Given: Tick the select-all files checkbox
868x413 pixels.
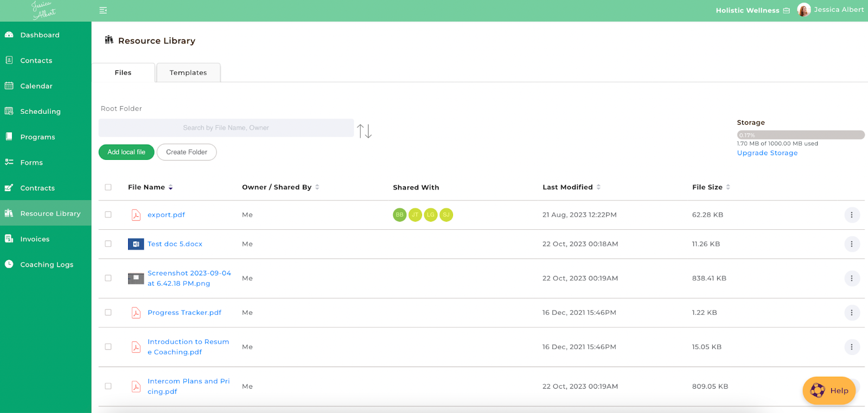Looking at the screenshot, I should 108,187.
